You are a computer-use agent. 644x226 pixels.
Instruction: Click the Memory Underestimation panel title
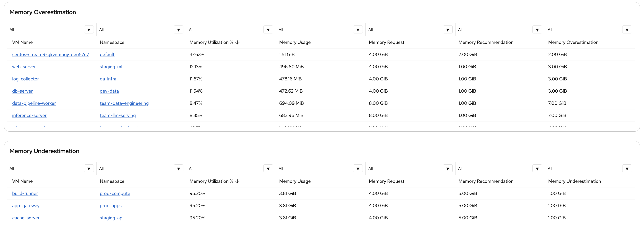44,151
